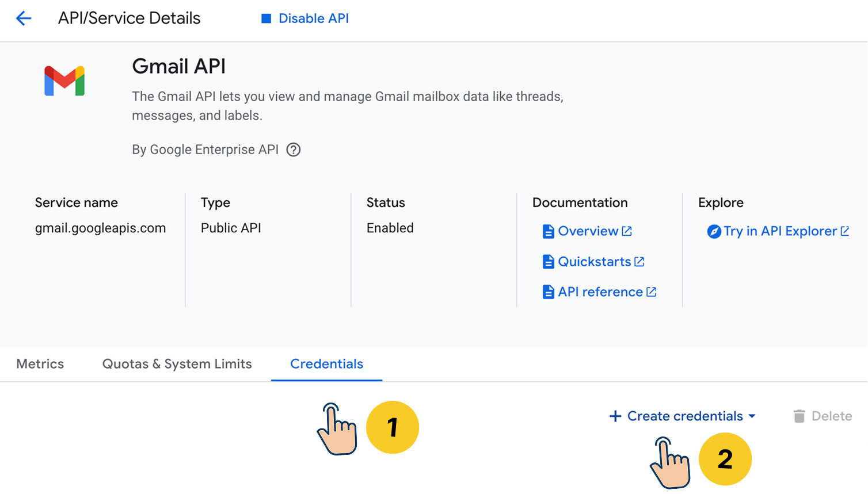Click the API/Service Details page title

(x=129, y=18)
